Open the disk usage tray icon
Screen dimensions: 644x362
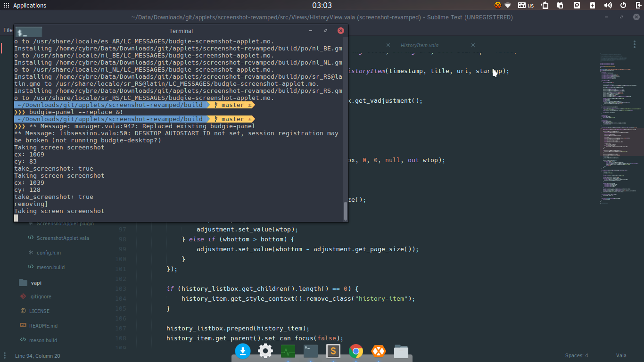click(577, 6)
